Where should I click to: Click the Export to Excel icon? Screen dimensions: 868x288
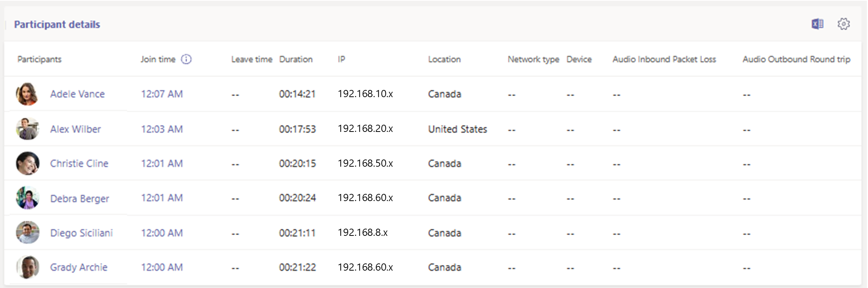tap(817, 24)
